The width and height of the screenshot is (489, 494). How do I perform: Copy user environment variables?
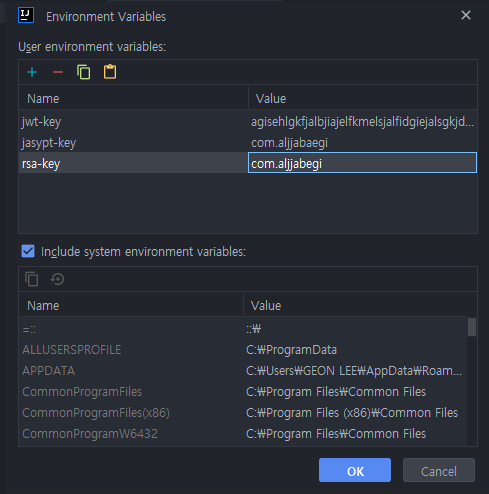(x=84, y=72)
